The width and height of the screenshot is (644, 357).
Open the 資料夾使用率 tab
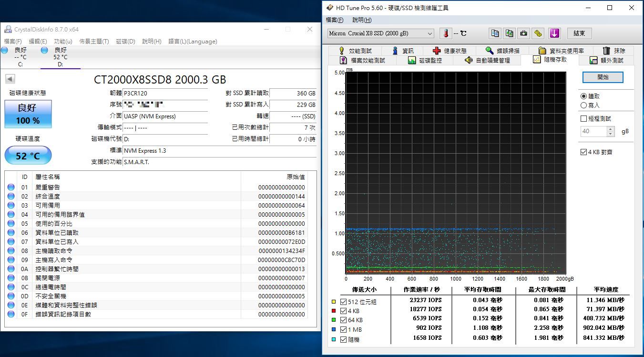click(x=561, y=51)
